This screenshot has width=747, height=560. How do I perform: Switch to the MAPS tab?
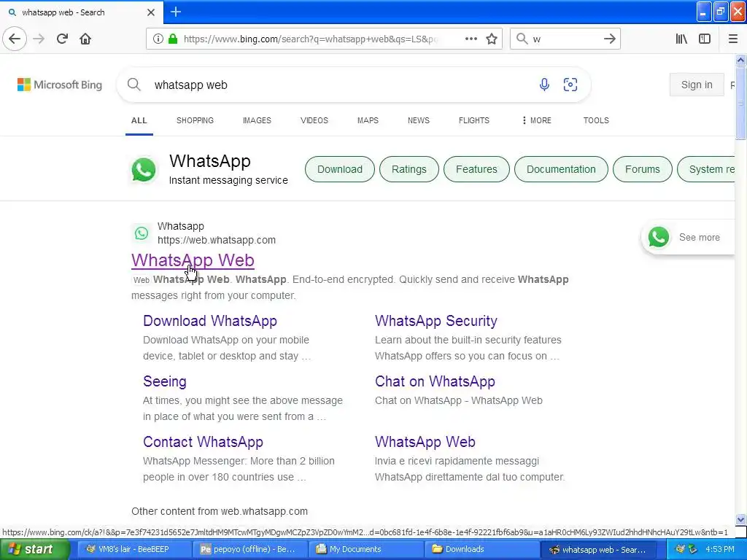[x=368, y=120]
